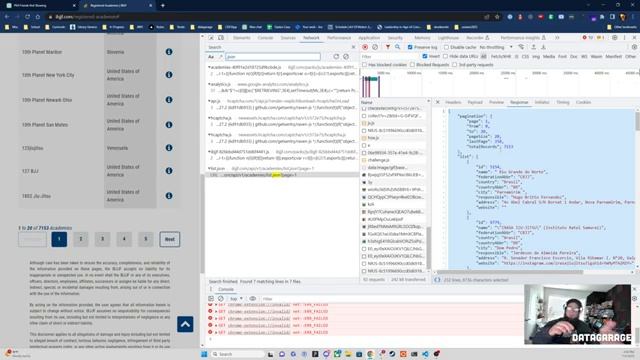This screenshot has height=360, width=640.
Task: Go to page 2 of academies
Action: tap(81, 239)
